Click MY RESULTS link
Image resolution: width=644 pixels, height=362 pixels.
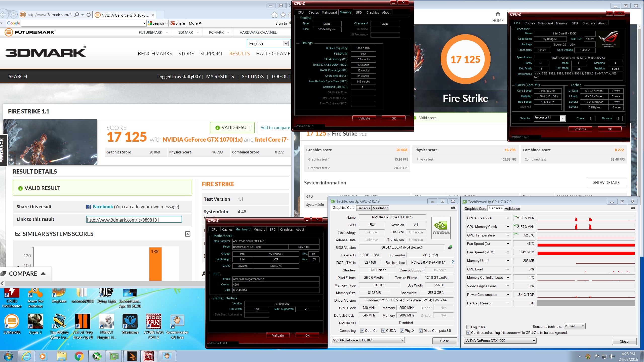[220, 76]
